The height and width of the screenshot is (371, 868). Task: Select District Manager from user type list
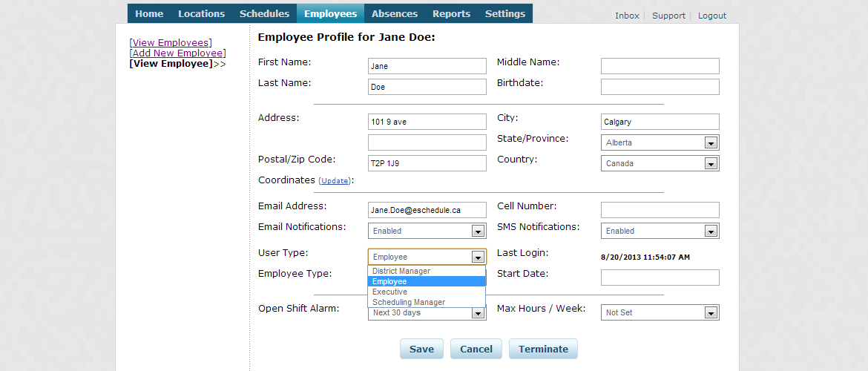[401, 272]
